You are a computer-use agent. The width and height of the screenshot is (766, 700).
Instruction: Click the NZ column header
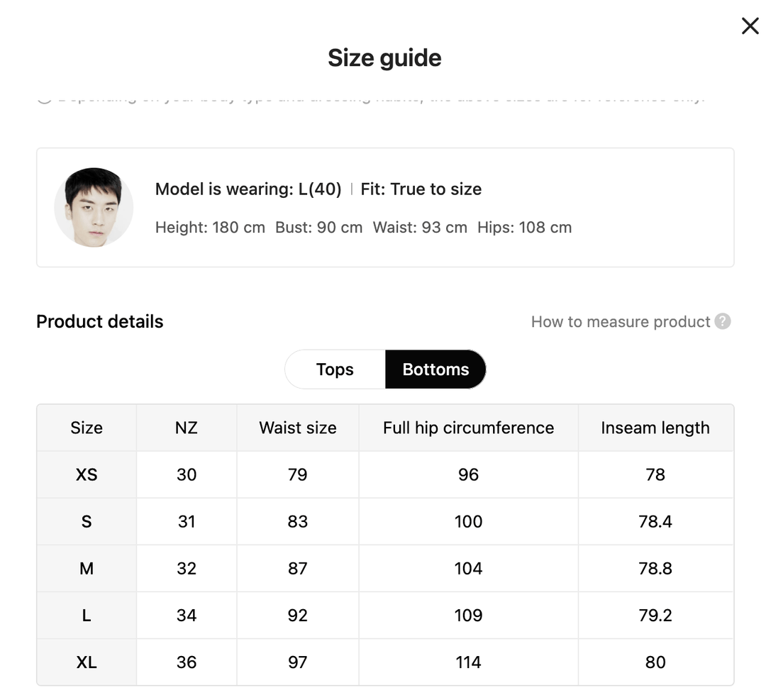click(187, 428)
